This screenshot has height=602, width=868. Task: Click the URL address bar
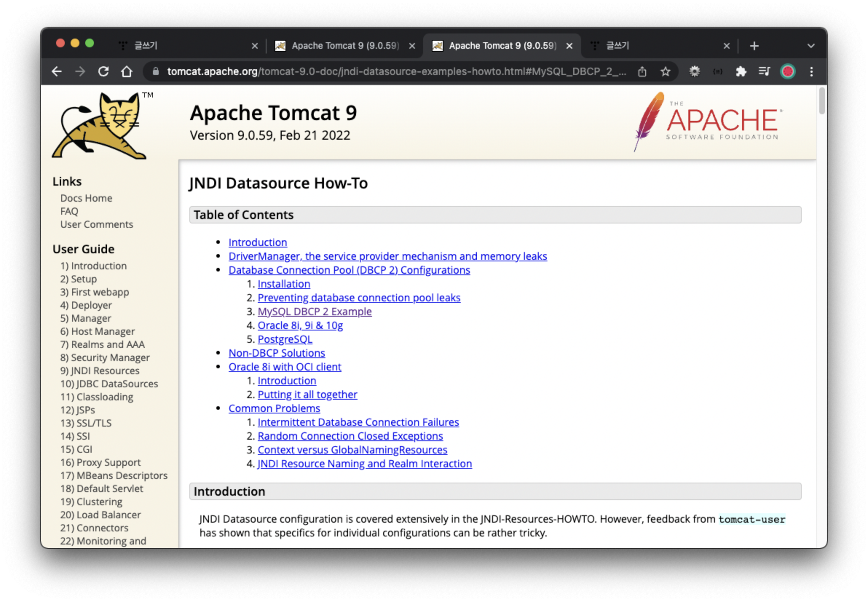[x=396, y=71]
